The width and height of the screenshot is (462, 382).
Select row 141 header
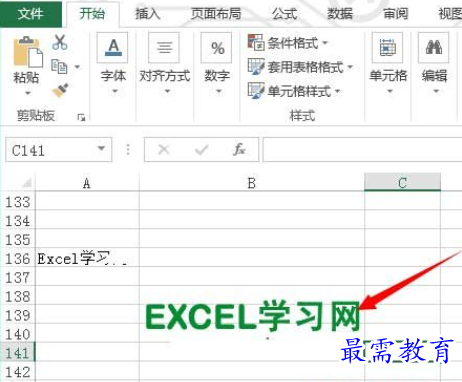(18, 353)
